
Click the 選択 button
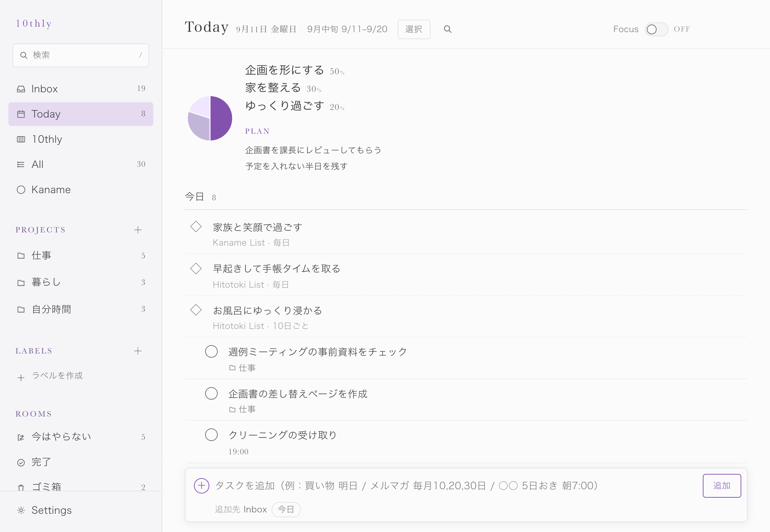(414, 29)
